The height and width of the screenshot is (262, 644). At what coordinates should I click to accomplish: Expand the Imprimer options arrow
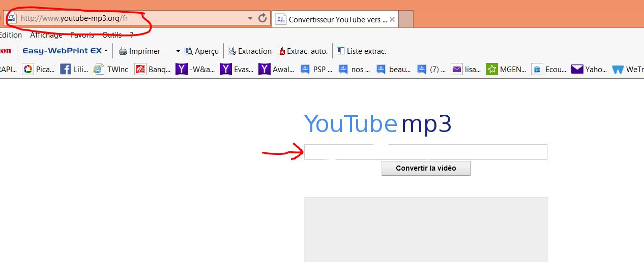tap(178, 51)
